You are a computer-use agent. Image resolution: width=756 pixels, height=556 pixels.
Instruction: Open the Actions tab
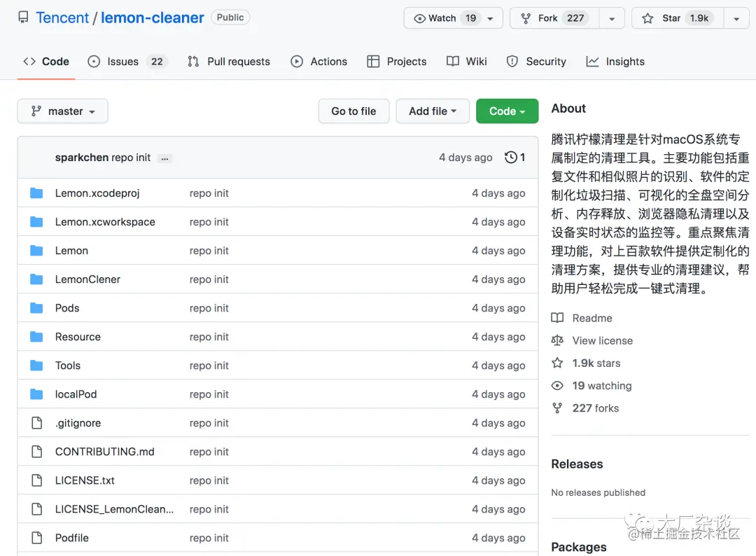319,62
